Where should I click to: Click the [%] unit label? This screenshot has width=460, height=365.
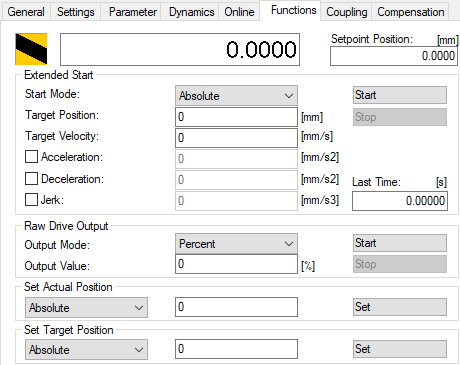(x=308, y=266)
